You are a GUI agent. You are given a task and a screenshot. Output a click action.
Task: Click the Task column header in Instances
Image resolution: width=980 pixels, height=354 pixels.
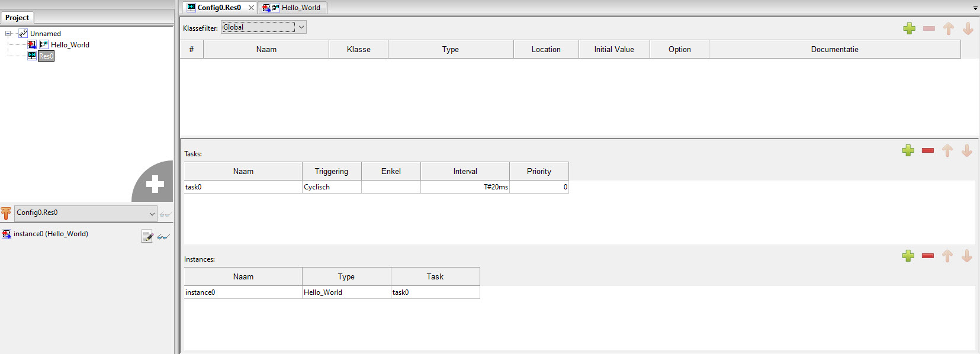coord(435,276)
